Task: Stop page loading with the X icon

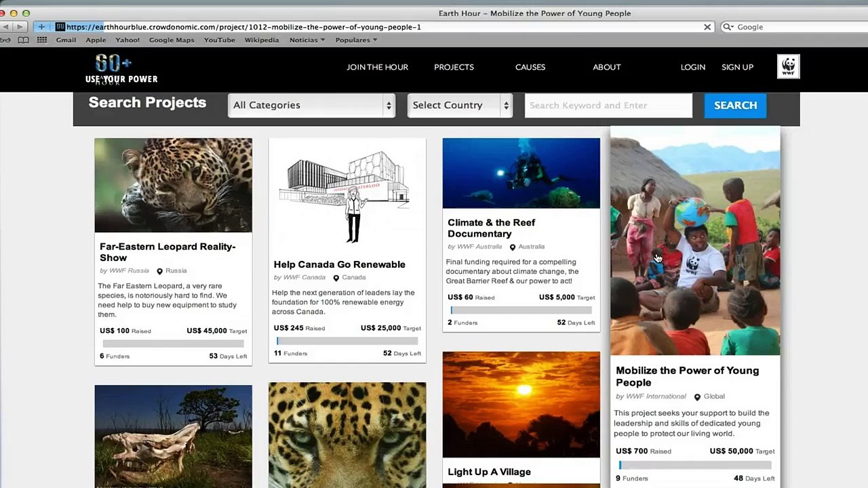Action: [x=707, y=27]
